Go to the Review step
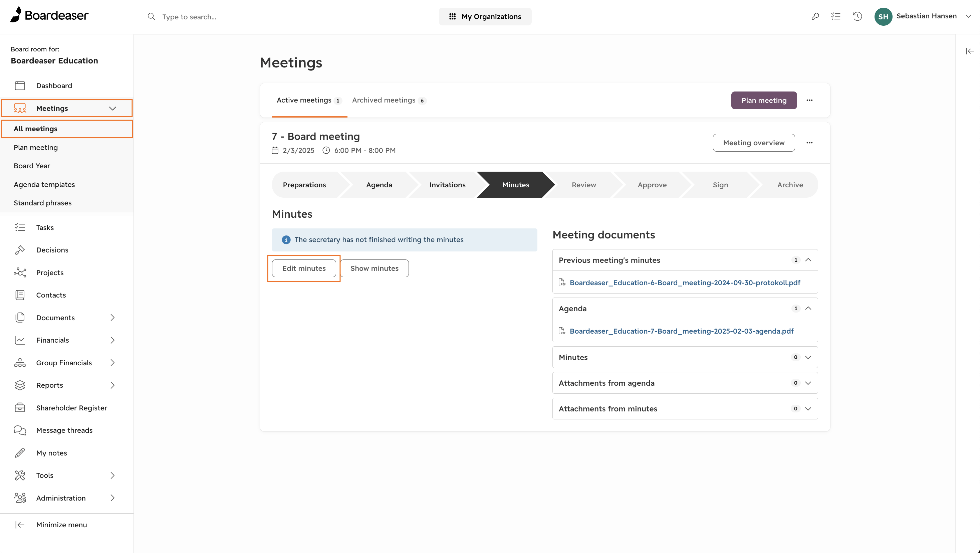The width and height of the screenshot is (980, 553). click(583, 185)
